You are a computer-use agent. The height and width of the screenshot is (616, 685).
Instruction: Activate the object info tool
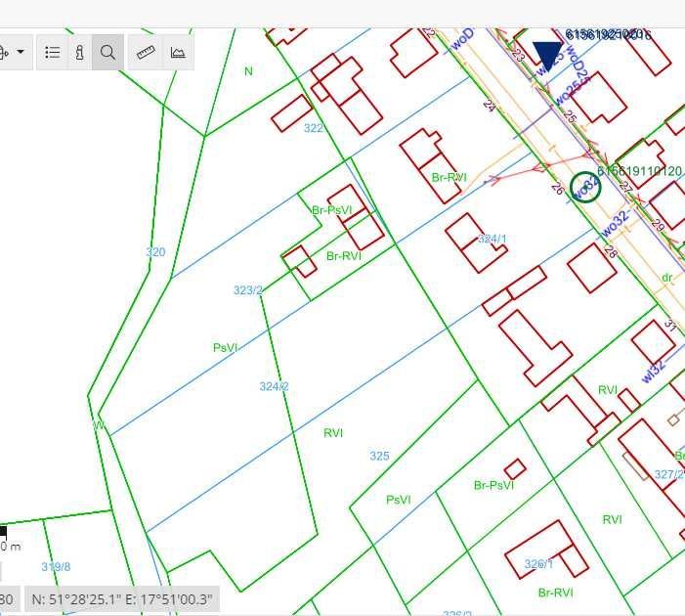(79, 53)
